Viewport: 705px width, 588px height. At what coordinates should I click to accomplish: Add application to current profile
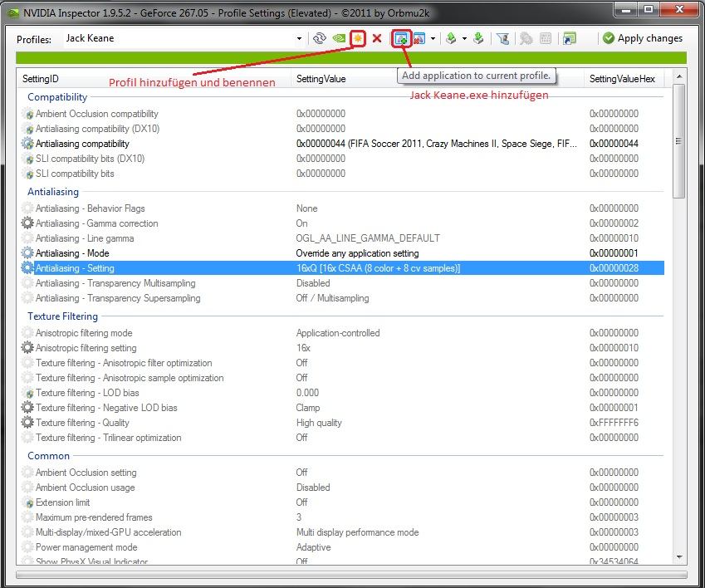(x=401, y=39)
